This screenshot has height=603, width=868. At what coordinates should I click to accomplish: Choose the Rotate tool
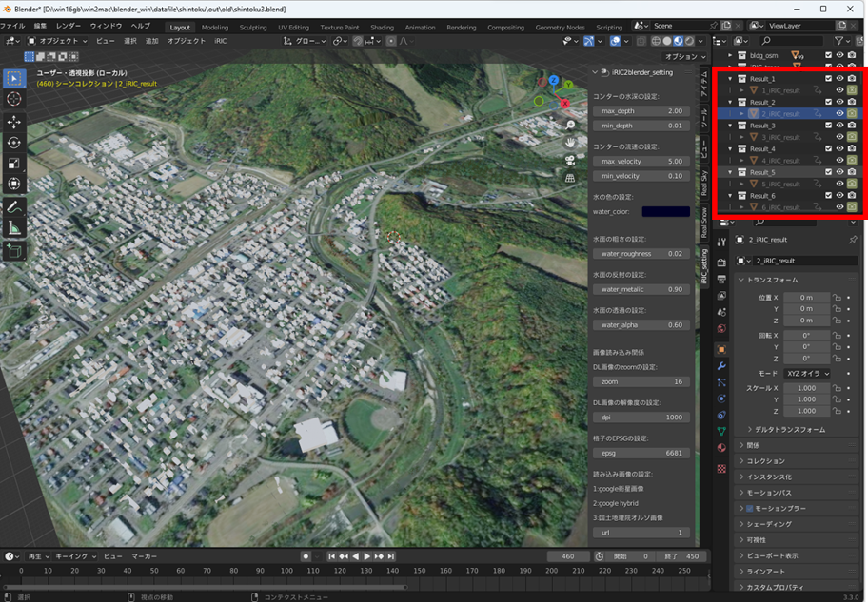(14, 143)
